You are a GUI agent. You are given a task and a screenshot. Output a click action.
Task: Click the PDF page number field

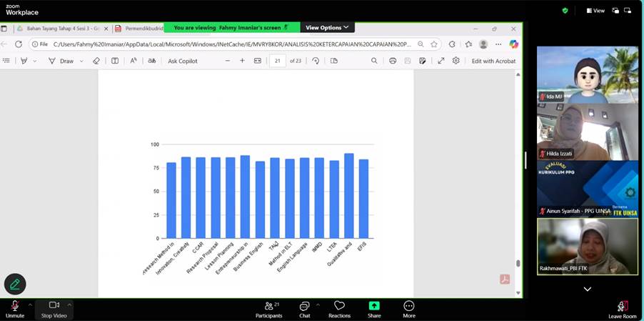click(x=278, y=61)
